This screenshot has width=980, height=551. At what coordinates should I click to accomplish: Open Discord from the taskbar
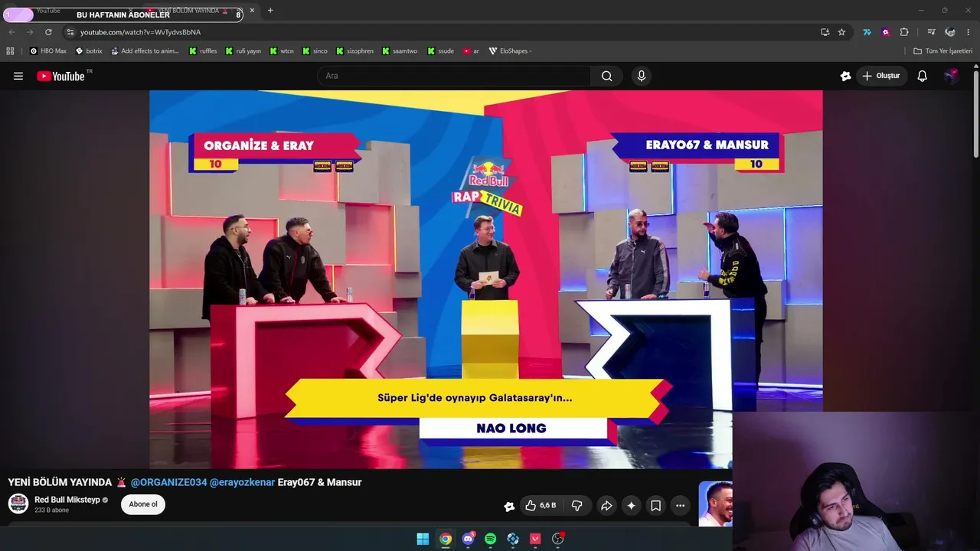pyautogui.click(x=468, y=539)
